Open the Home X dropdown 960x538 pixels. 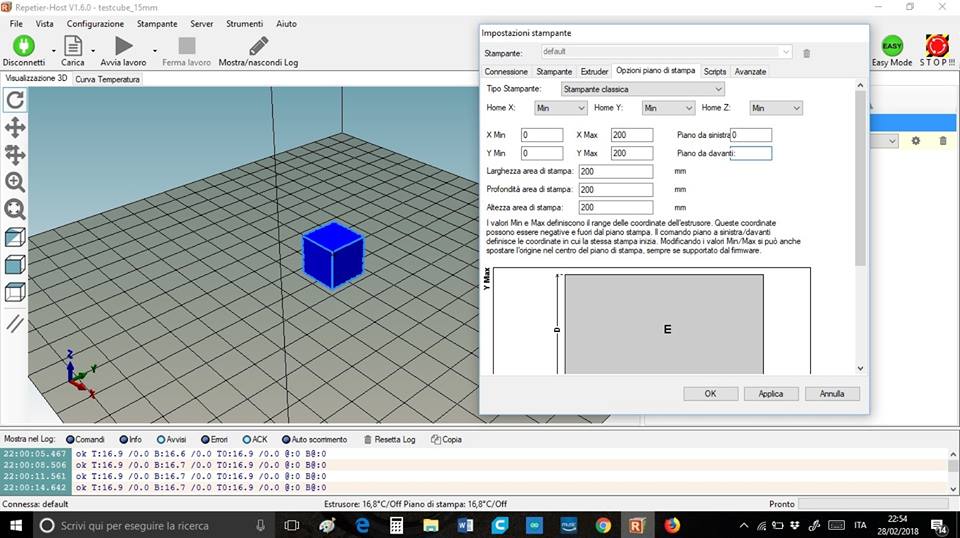pyautogui.click(x=561, y=108)
